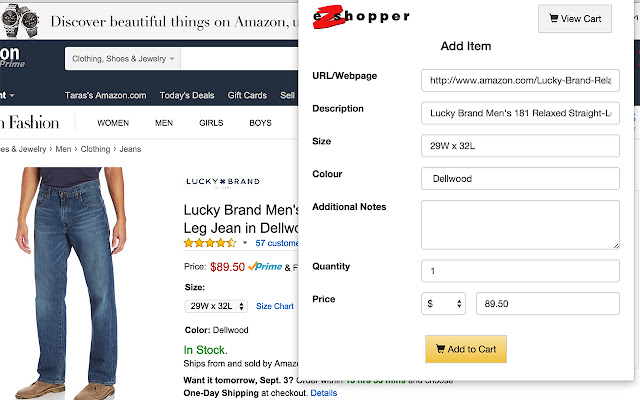The image size is (640, 400).
Task: Select the BOYS fashion tab
Action: (260, 123)
